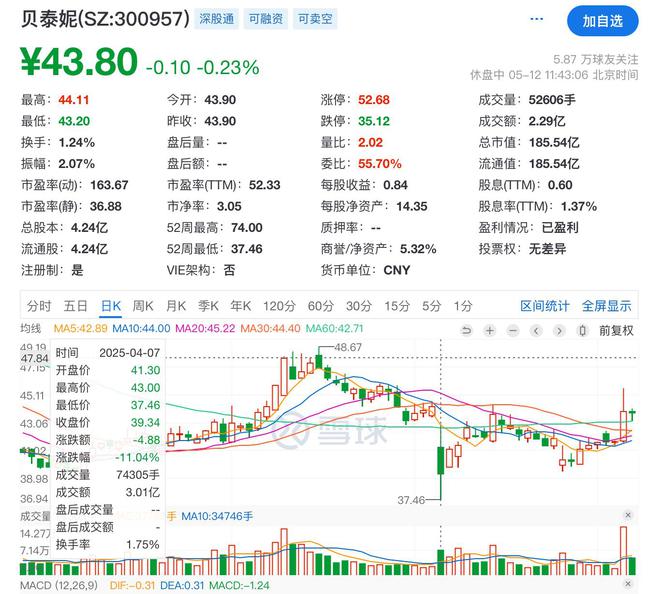This screenshot has height=594, width=660.
Task: Click the 成交量 value 52606手
Action: [x=552, y=100]
